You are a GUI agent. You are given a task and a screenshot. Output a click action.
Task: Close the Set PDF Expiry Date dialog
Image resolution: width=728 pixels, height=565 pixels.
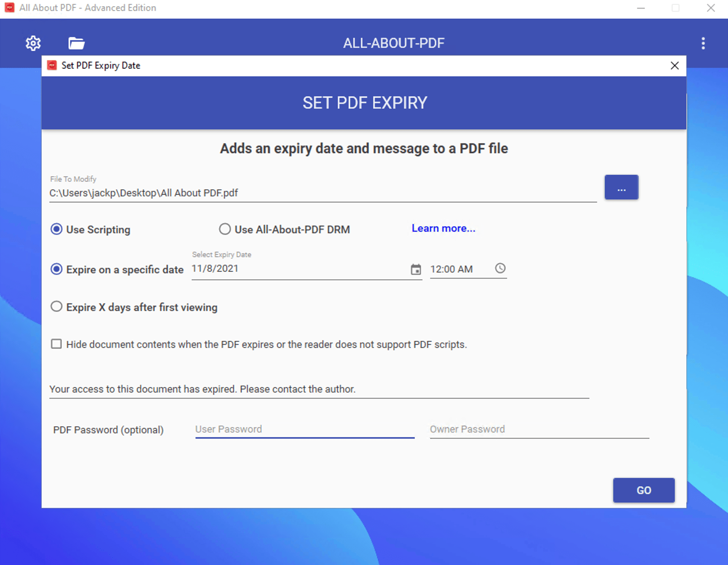pos(675,65)
